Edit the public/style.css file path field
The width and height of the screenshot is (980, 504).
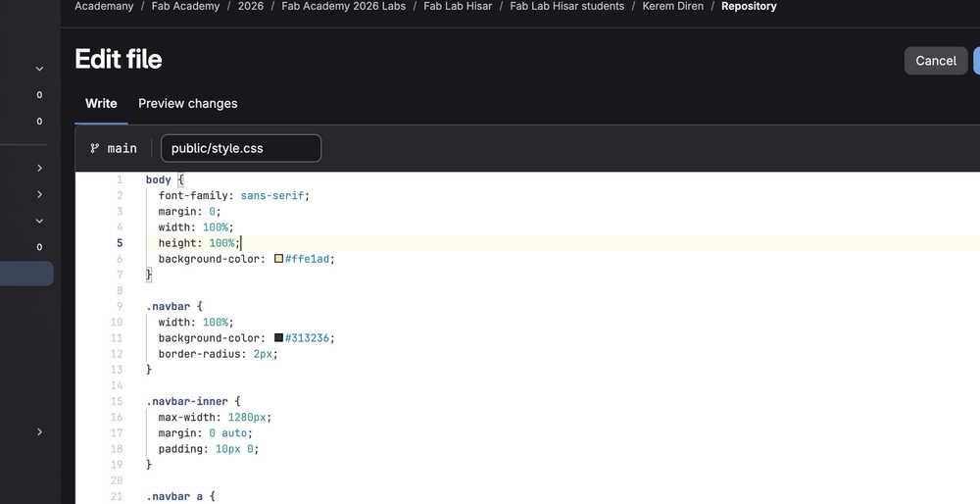point(241,148)
